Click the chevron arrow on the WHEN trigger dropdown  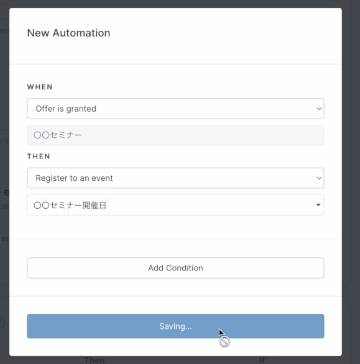[319, 109]
